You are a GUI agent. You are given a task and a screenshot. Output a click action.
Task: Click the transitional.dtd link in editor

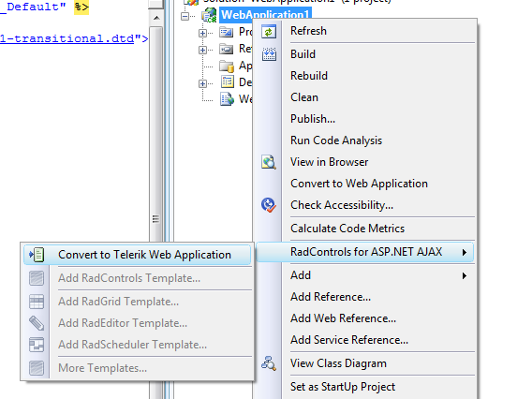click(66, 38)
